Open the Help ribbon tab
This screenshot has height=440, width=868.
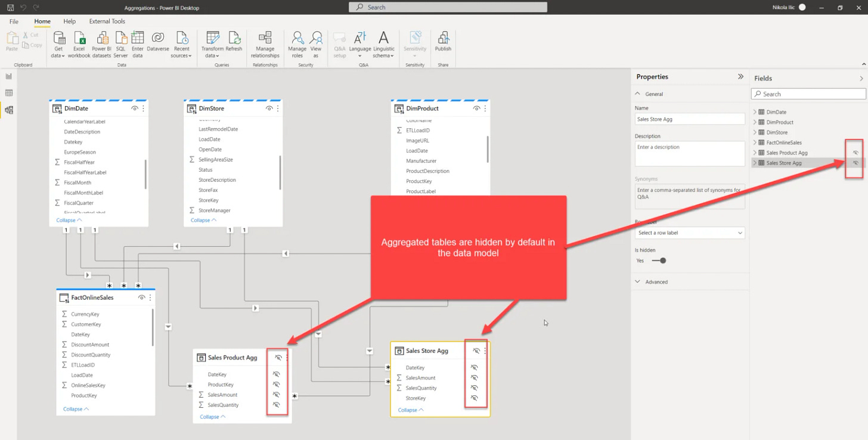(x=70, y=21)
